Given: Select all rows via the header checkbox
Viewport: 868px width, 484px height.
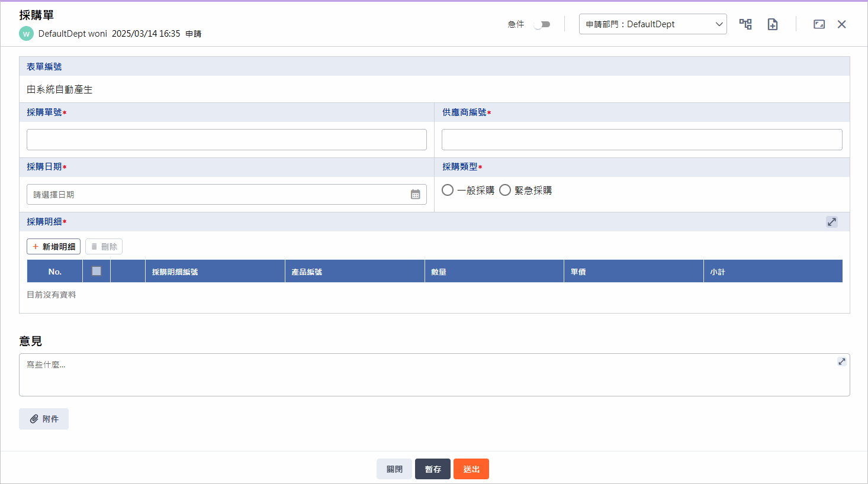Looking at the screenshot, I should click(97, 270).
